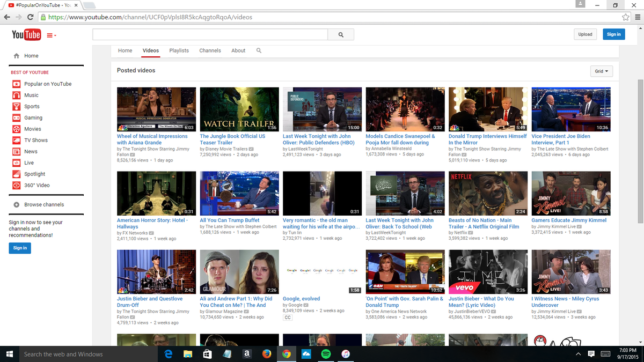Open the Channels tab
The height and width of the screenshot is (362, 644).
pyautogui.click(x=210, y=50)
